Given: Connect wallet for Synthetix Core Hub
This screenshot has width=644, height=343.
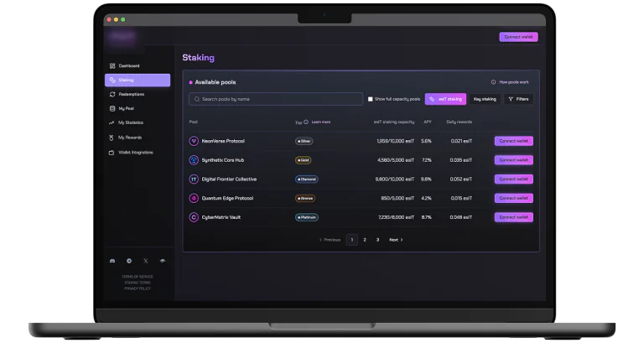Looking at the screenshot, I should click(514, 160).
